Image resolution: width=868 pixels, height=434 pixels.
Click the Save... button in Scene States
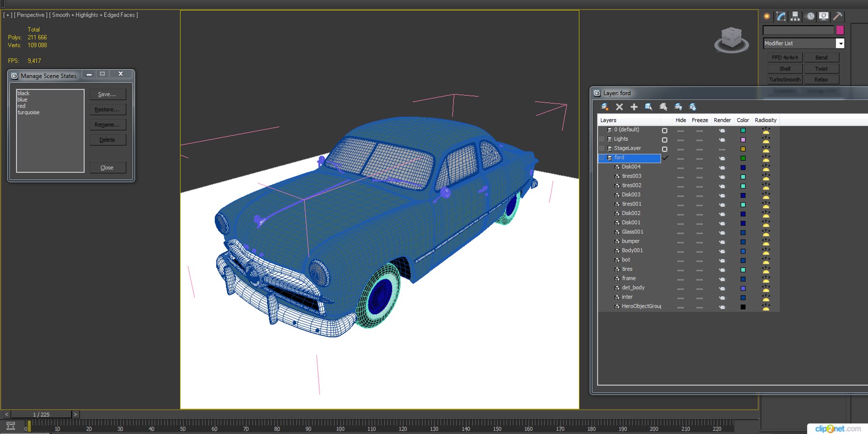click(107, 94)
